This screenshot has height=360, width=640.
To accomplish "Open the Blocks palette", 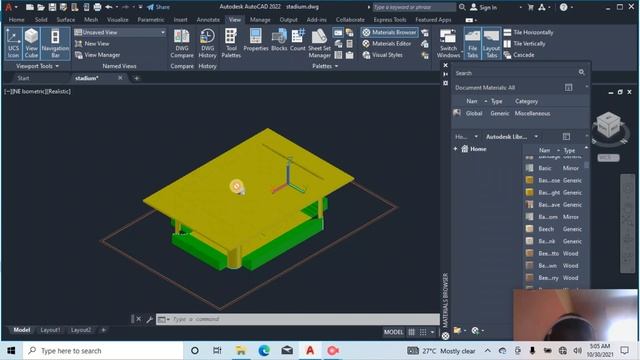I will (279, 40).
